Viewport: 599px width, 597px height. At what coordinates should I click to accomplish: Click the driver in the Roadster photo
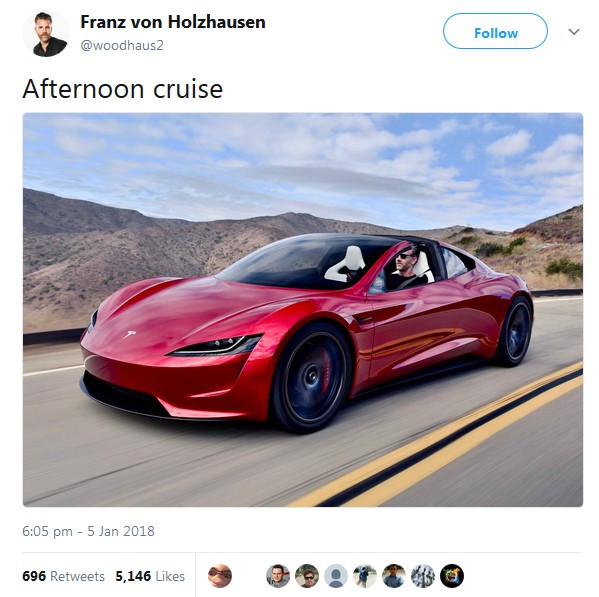click(406, 267)
